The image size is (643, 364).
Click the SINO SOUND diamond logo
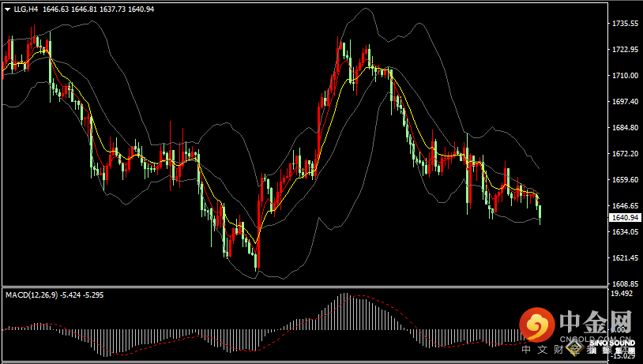pos(574,348)
